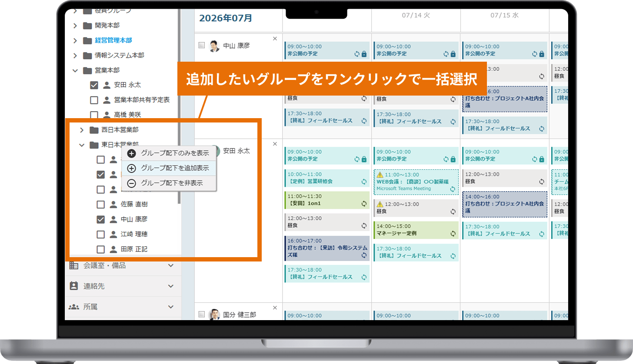The image size is (633, 364).
Task: Remove 国分 健三郎's calendar row with X
Action: pos(275,308)
